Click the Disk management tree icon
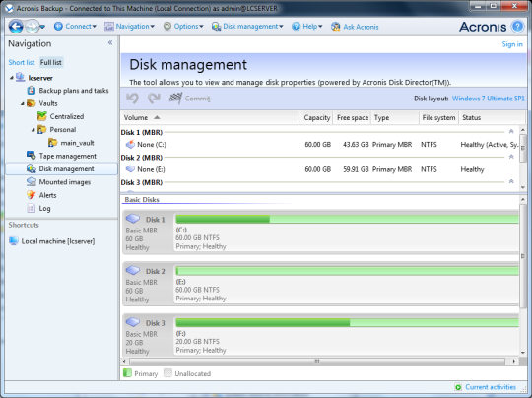Image resolution: width=532 pixels, height=398 pixels. [x=31, y=168]
